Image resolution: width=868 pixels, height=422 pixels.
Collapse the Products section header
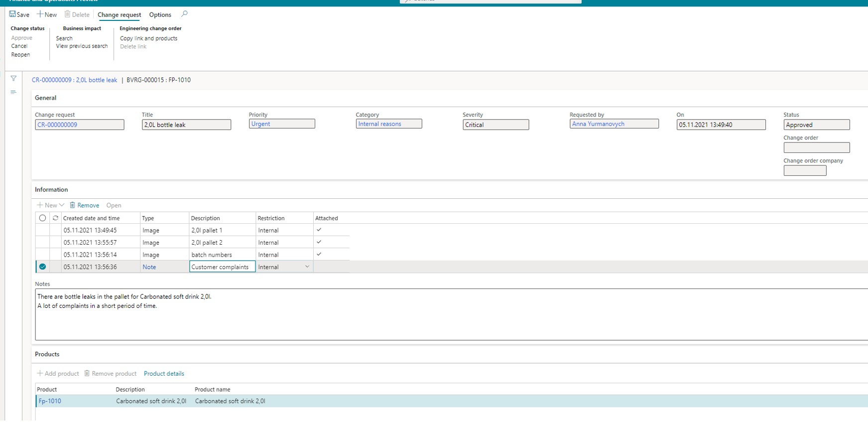point(47,354)
